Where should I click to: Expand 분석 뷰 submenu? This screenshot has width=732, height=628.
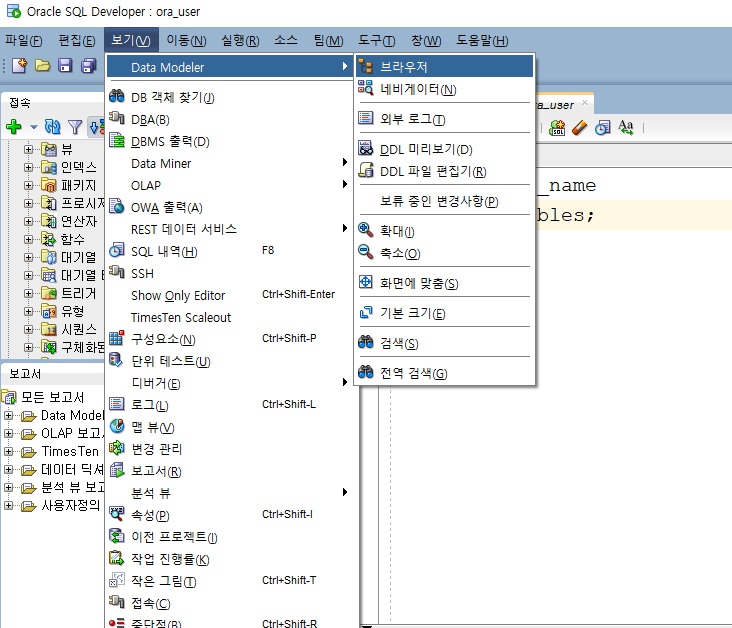tap(229, 493)
